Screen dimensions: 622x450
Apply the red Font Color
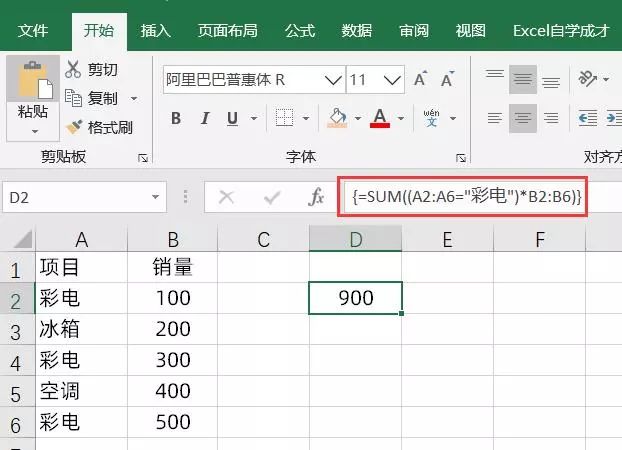pos(380,118)
